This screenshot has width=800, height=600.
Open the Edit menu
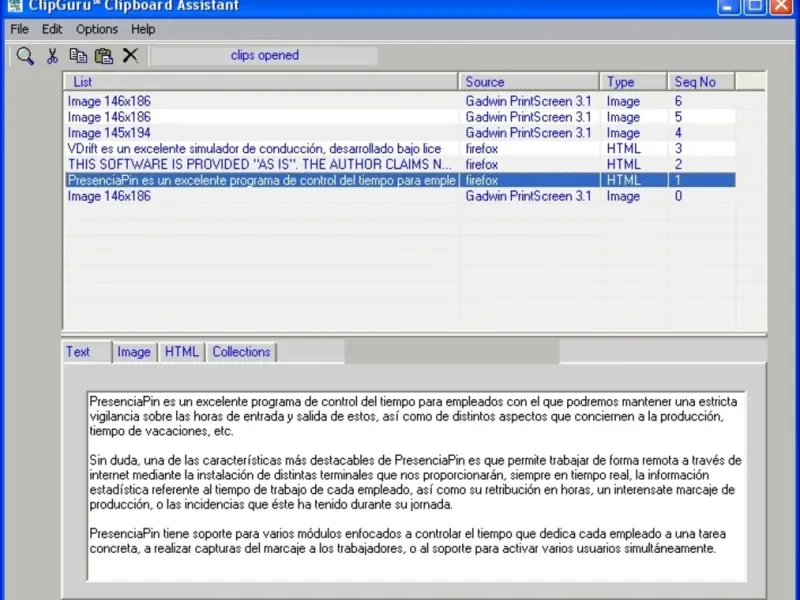pyautogui.click(x=52, y=29)
